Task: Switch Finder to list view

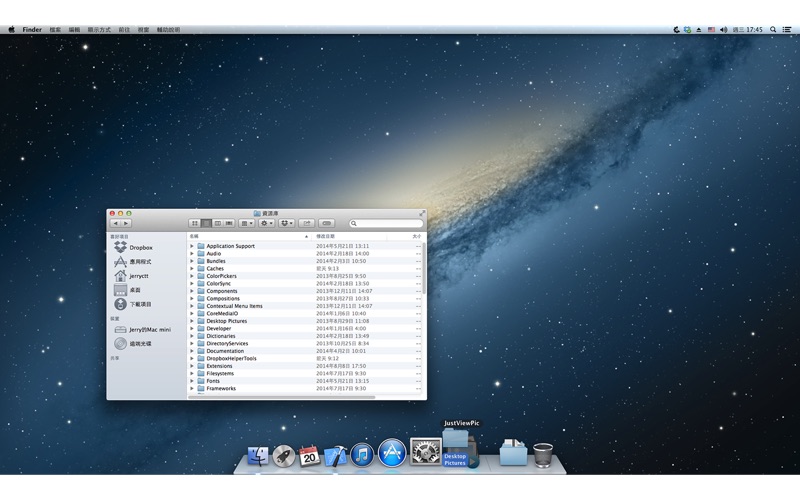Action: point(206,223)
